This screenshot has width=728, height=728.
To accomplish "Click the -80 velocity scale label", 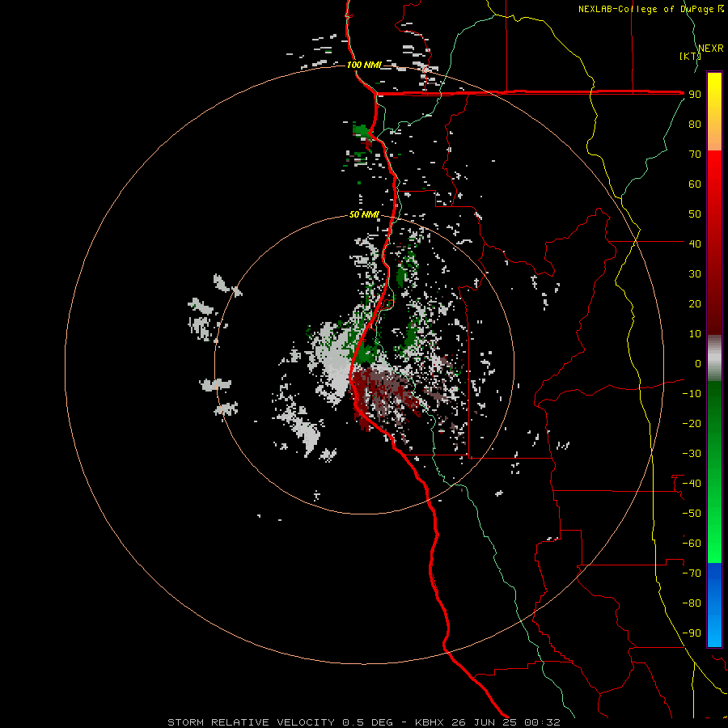I will (692, 603).
